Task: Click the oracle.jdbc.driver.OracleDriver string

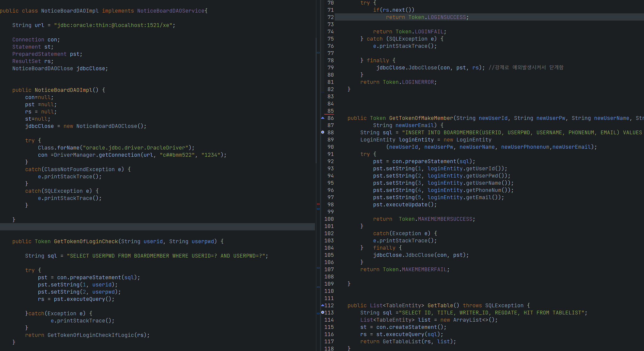Action: coord(136,148)
